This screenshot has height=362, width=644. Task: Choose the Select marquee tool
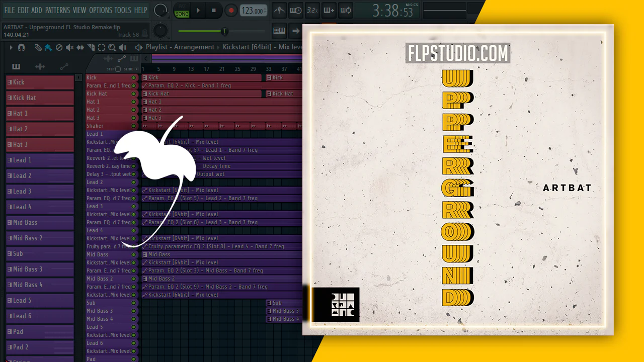(101, 47)
